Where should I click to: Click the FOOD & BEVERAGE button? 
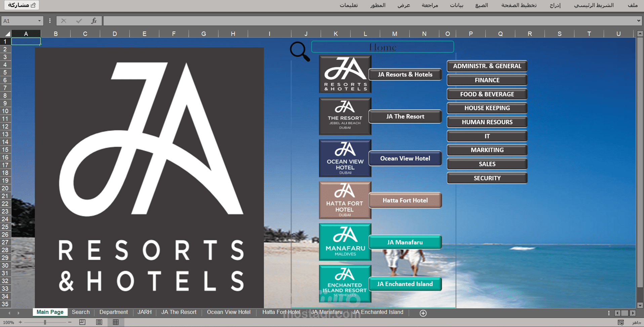(x=487, y=94)
